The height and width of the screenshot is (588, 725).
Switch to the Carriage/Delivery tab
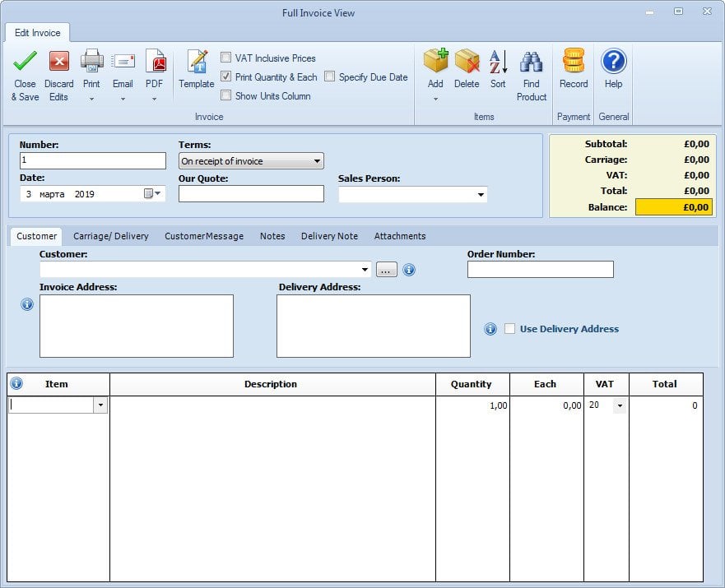tap(112, 236)
